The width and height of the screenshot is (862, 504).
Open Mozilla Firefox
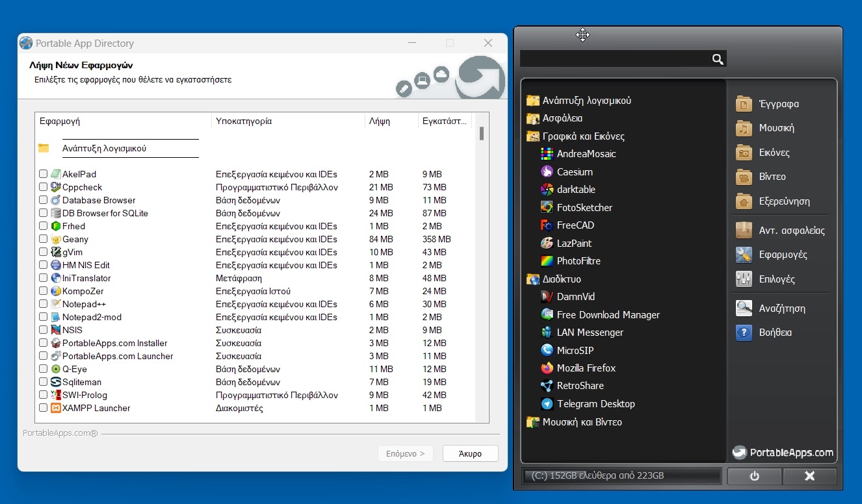(578, 368)
